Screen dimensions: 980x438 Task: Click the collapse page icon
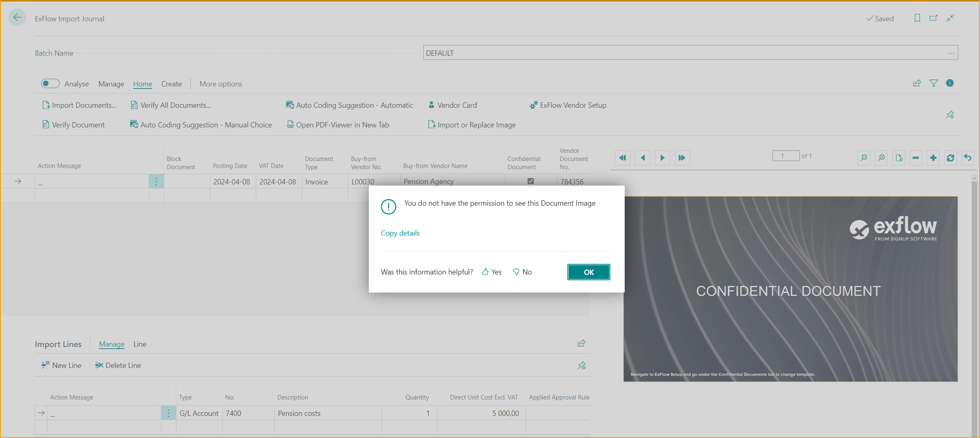click(x=950, y=18)
